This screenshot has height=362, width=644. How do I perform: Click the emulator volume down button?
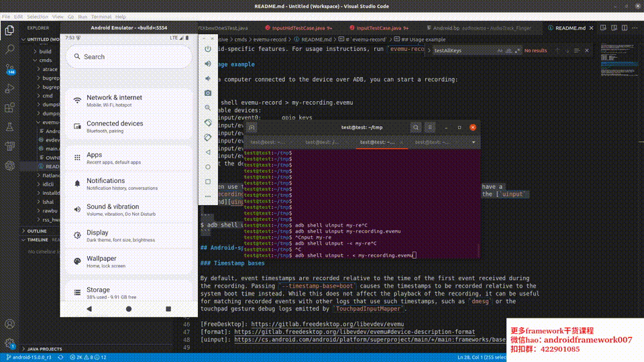click(x=208, y=78)
